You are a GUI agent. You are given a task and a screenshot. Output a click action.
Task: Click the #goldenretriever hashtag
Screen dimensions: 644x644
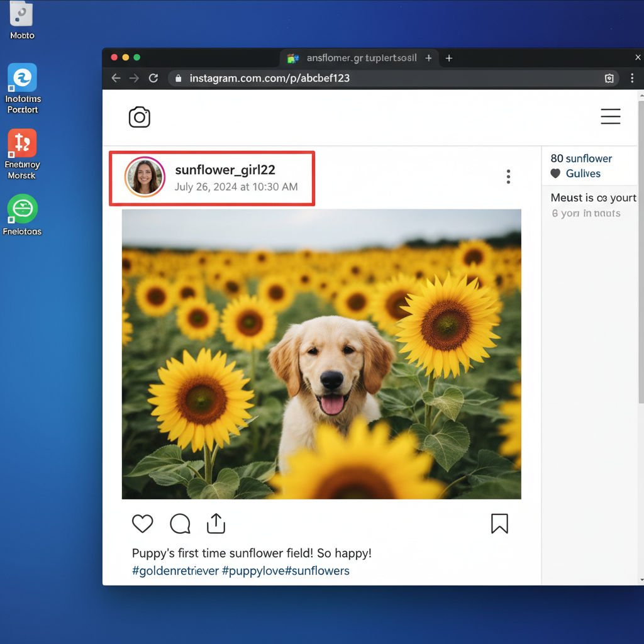pos(175,571)
